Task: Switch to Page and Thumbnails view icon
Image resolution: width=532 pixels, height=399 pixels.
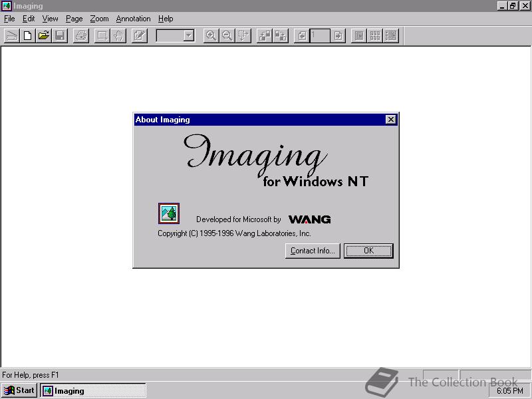Action: click(391, 36)
